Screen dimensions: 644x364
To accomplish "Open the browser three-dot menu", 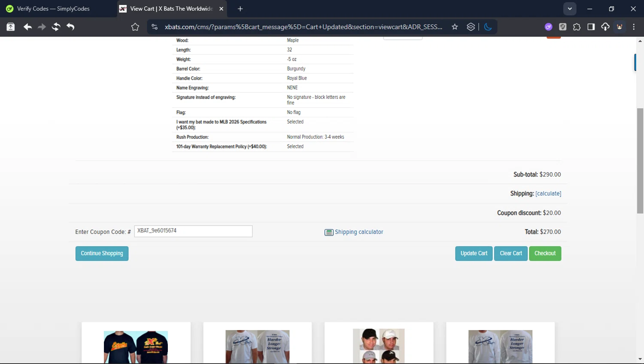I will [x=634, y=27].
